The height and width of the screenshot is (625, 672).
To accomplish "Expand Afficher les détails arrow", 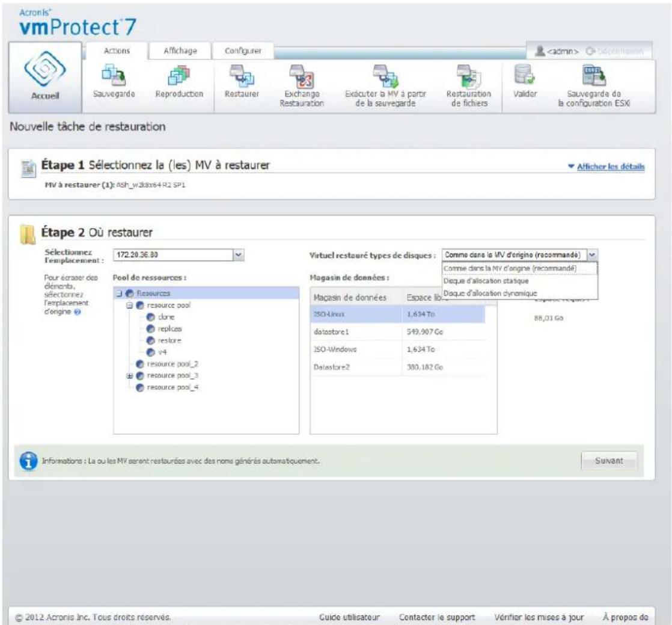I will 571,167.
